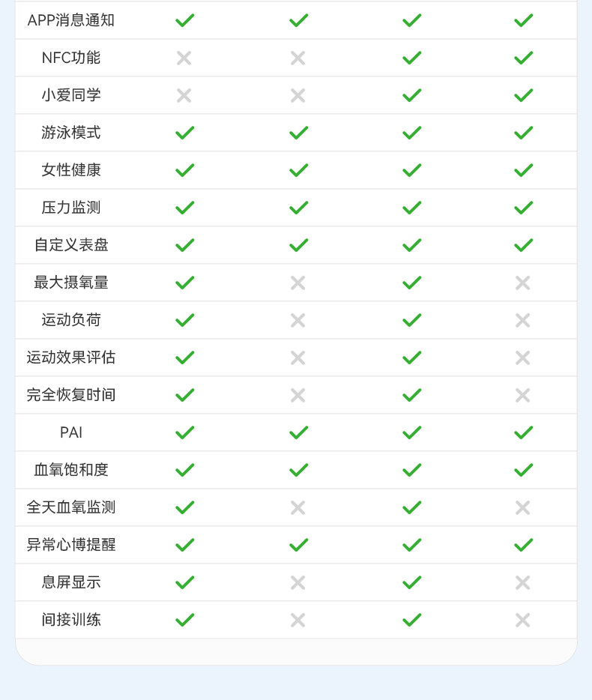Click the gray cross in 最大摄氧量 row, second column
592x700 pixels.
click(298, 283)
